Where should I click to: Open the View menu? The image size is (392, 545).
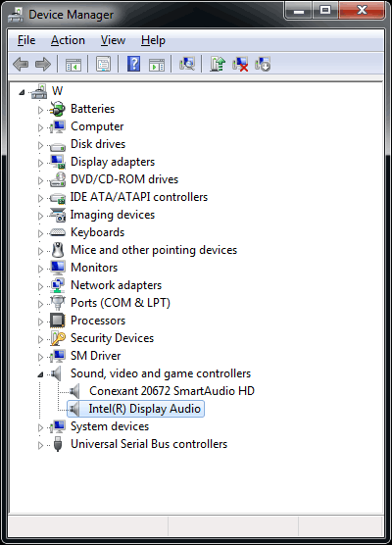(113, 40)
